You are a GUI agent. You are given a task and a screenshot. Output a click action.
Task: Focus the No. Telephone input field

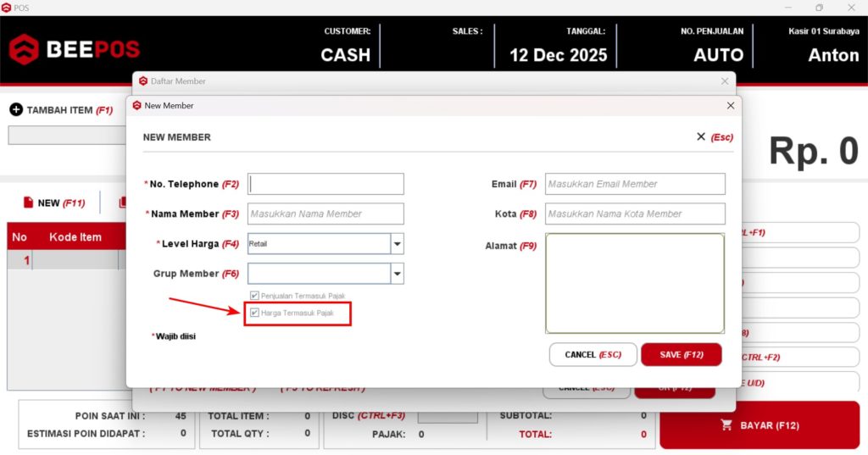325,184
